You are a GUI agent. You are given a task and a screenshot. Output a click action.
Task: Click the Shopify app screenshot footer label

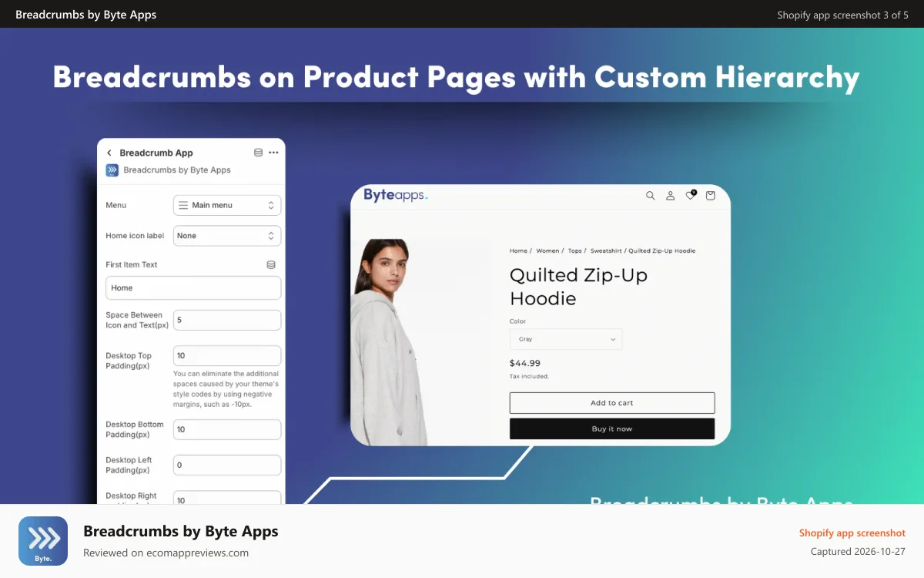[852, 533]
